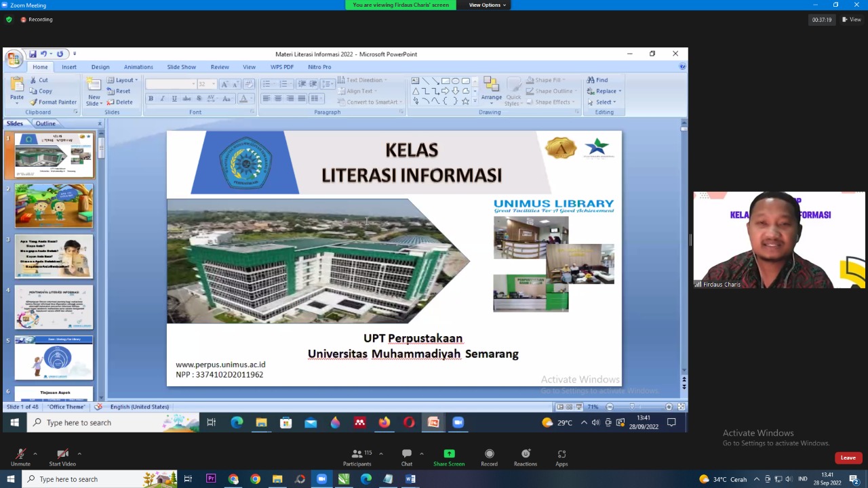Select the Text Box shape in shapes gallery
The width and height of the screenshot is (868, 488).
(416, 81)
